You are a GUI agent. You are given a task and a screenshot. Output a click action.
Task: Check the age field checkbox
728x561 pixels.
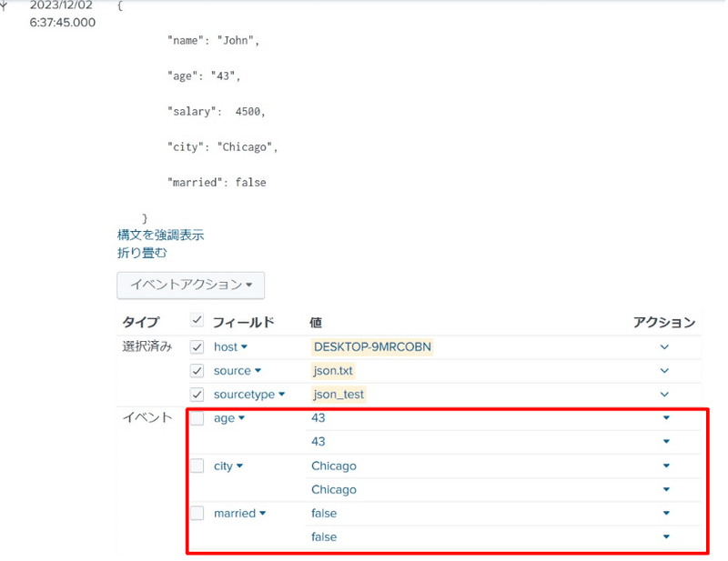[197, 418]
